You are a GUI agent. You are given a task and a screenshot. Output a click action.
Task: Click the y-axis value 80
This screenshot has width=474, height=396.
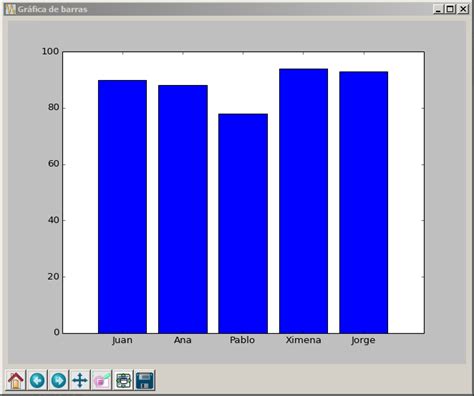tap(53, 108)
